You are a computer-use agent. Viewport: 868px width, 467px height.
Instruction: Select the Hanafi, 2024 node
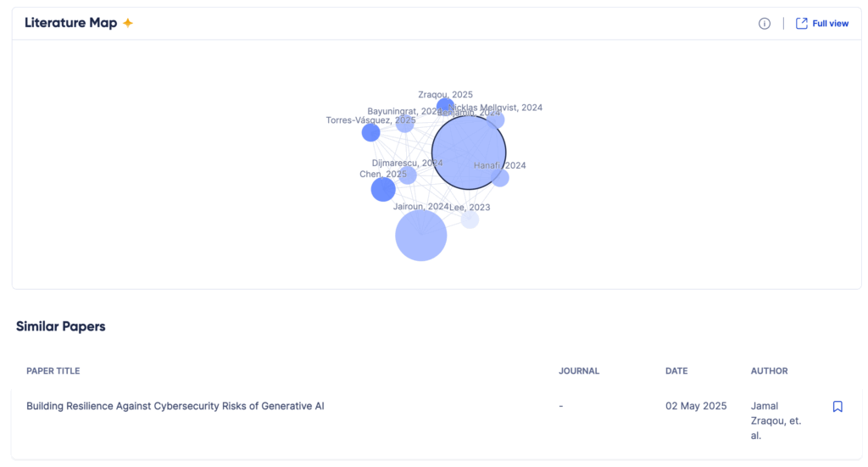[x=500, y=178]
